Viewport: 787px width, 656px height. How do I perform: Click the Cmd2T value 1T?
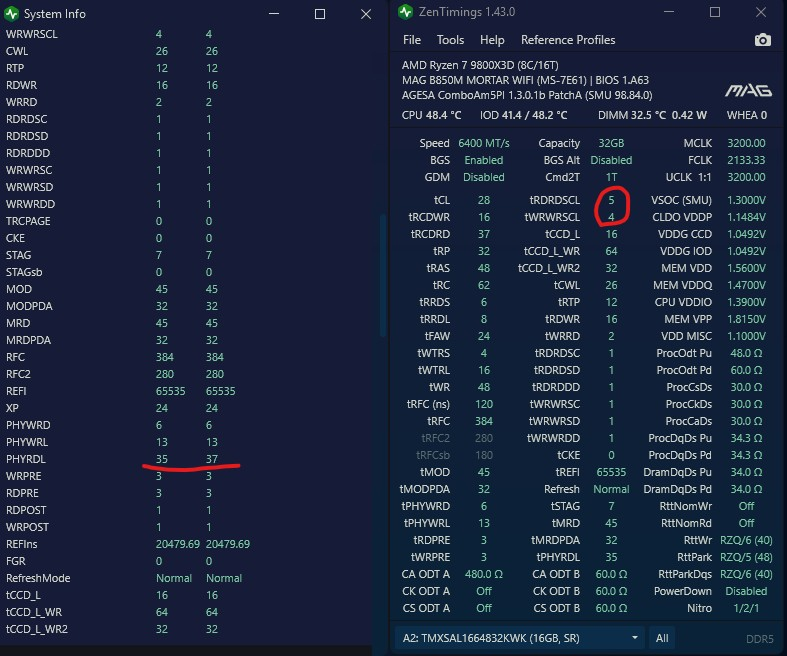tap(611, 177)
